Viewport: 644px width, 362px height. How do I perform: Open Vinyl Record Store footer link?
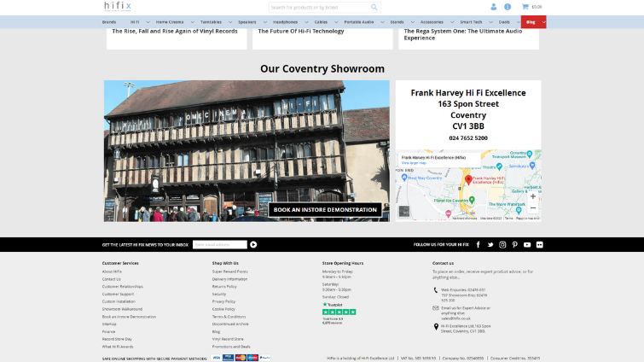tap(228, 339)
